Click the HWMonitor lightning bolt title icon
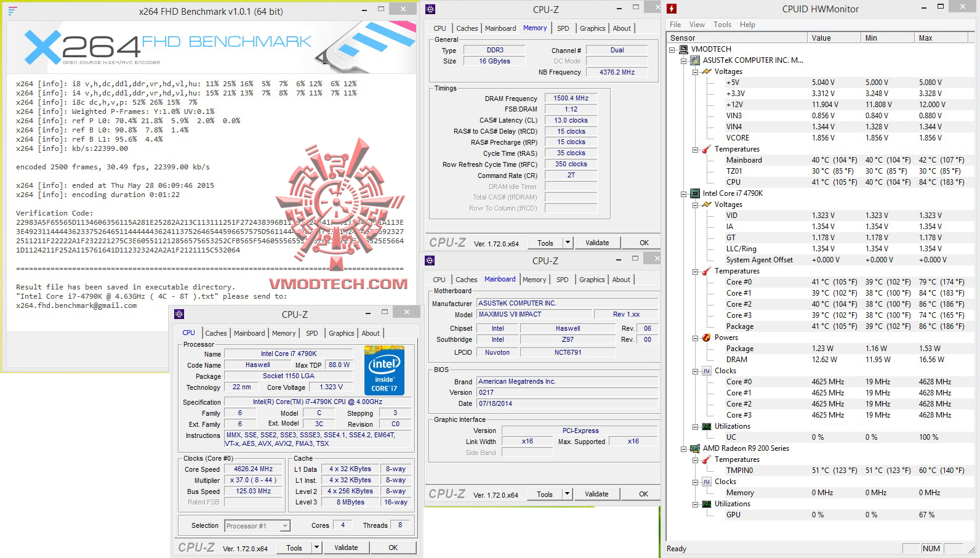The image size is (980, 558). pyautogui.click(x=672, y=9)
